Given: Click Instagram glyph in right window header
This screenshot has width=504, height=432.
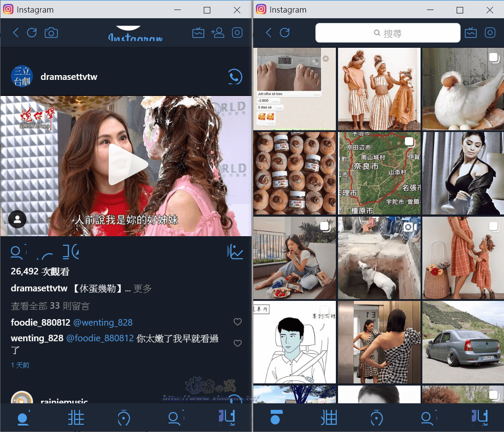Looking at the screenshot, I should (490, 33).
